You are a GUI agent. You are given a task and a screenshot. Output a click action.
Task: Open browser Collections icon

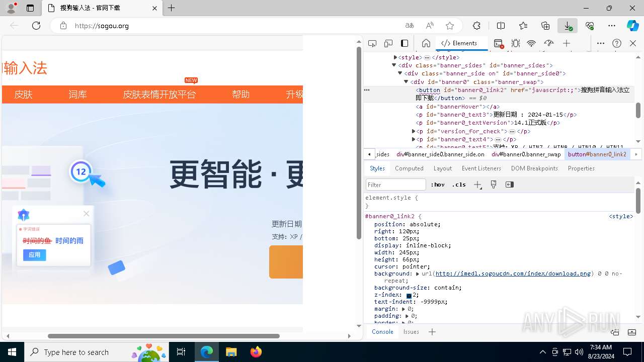coord(545,26)
